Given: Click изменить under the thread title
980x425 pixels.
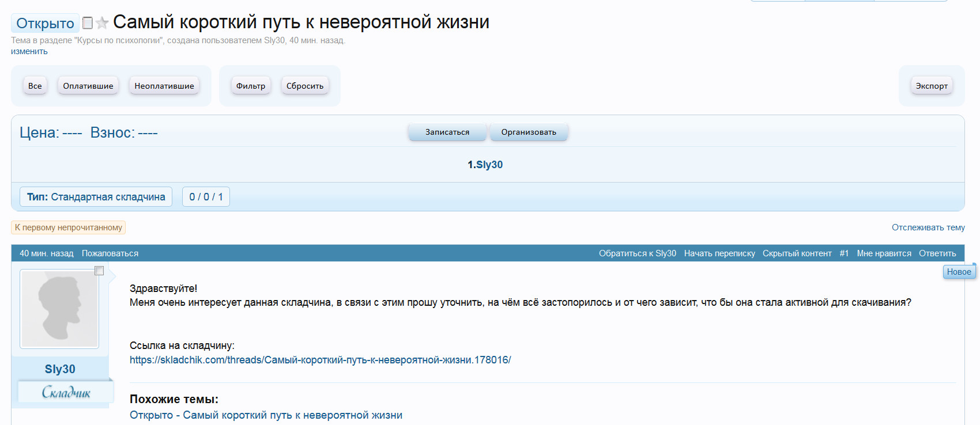Looking at the screenshot, I should tap(29, 51).
